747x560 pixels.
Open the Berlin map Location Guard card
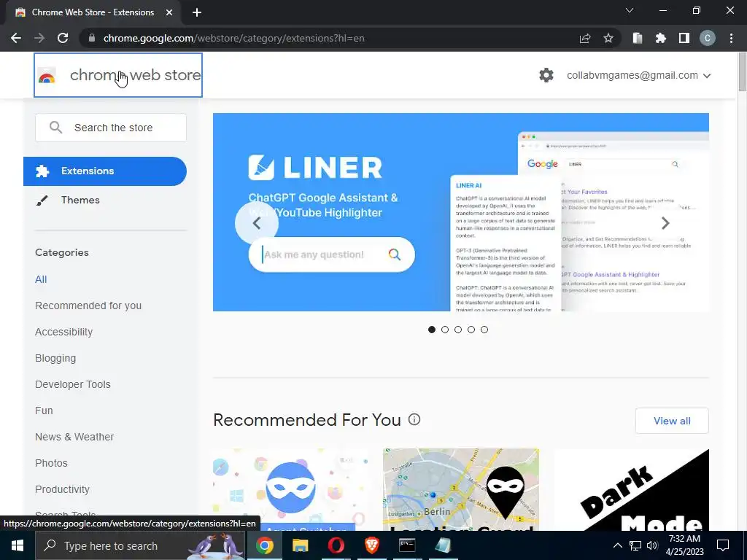[461, 489]
